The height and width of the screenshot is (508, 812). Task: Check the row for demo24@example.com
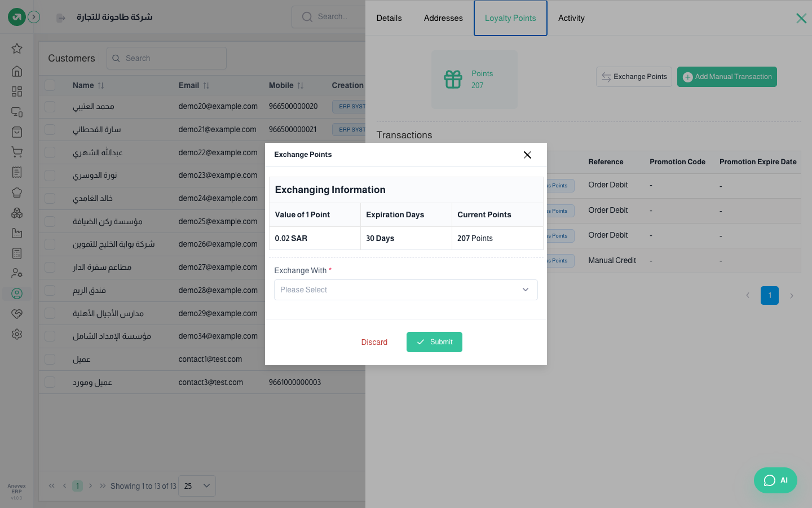coord(50,198)
